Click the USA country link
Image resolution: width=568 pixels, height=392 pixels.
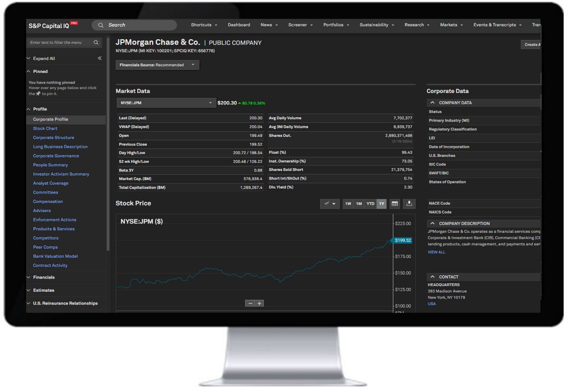tap(432, 304)
